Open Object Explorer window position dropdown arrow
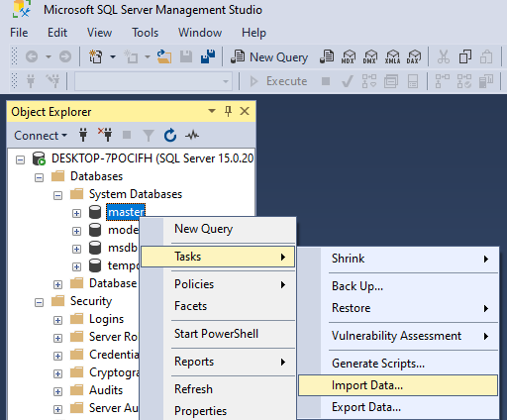 (212, 111)
